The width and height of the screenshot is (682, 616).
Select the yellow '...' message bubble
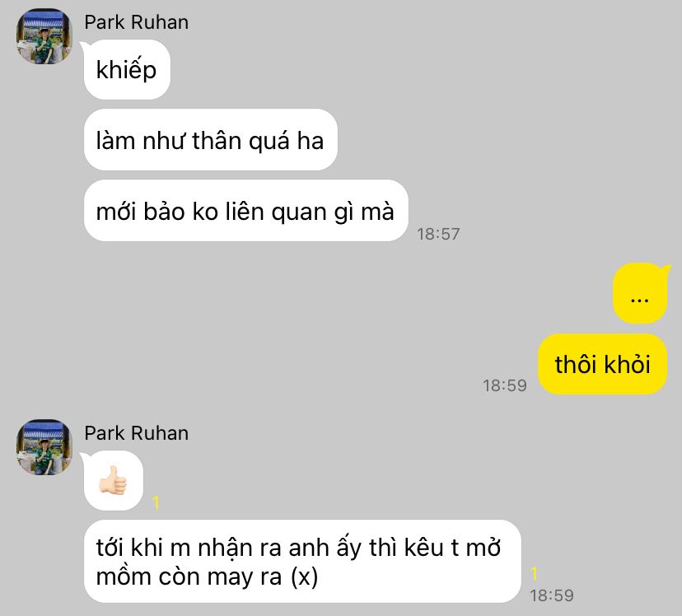(640, 293)
